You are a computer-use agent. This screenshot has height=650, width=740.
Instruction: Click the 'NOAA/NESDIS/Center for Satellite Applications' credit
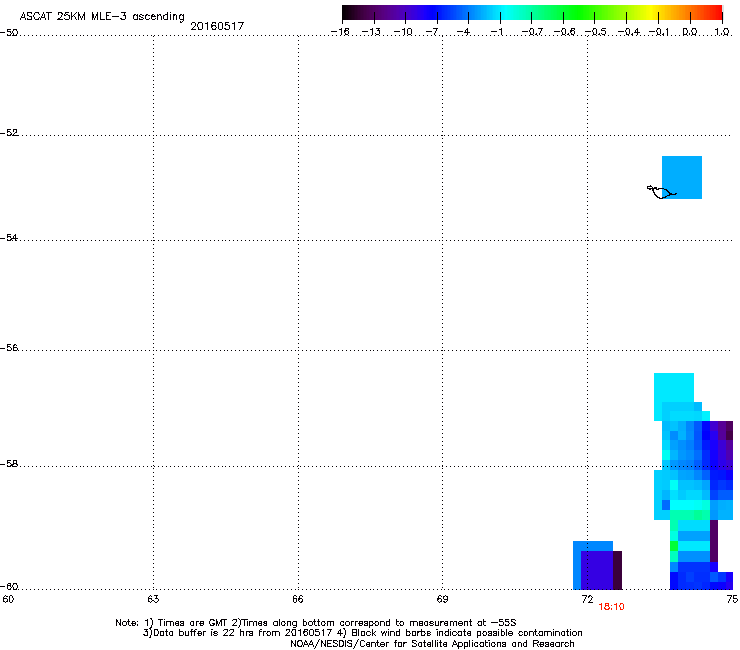tap(432, 643)
